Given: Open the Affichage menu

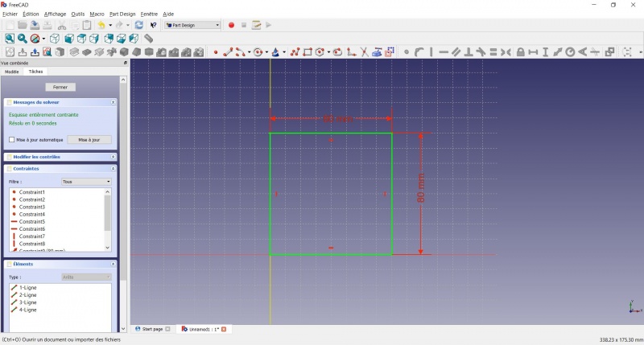Looking at the screenshot, I should point(55,14).
